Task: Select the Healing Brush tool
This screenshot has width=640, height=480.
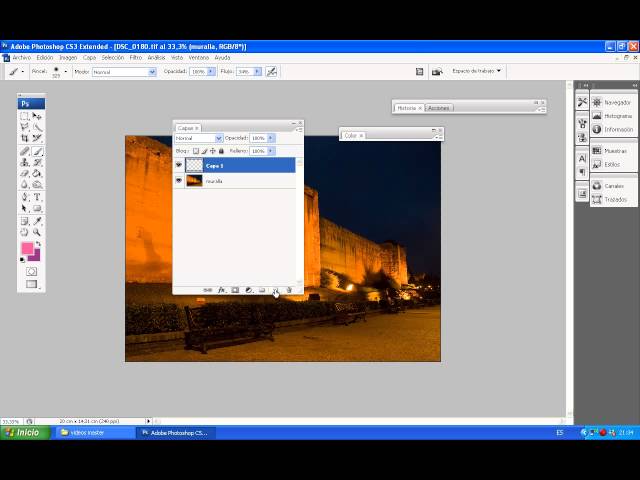Action: click(24, 151)
